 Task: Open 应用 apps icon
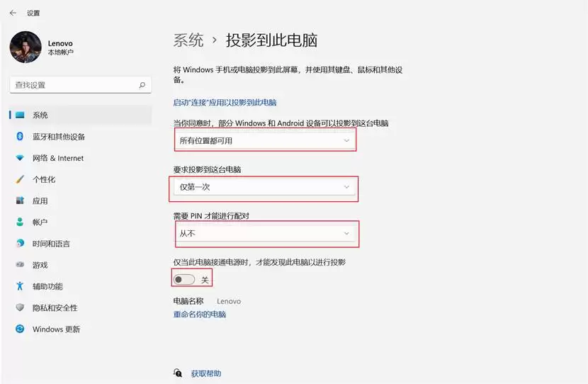coord(20,201)
